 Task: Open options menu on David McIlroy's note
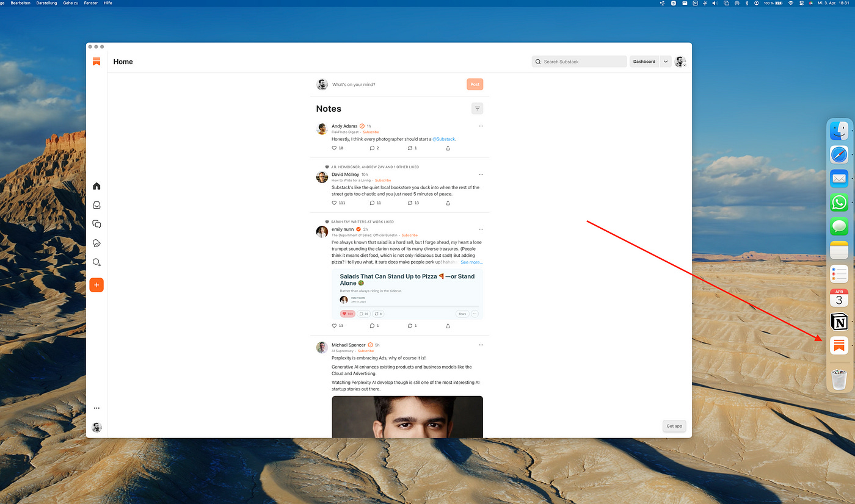(481, 175)
